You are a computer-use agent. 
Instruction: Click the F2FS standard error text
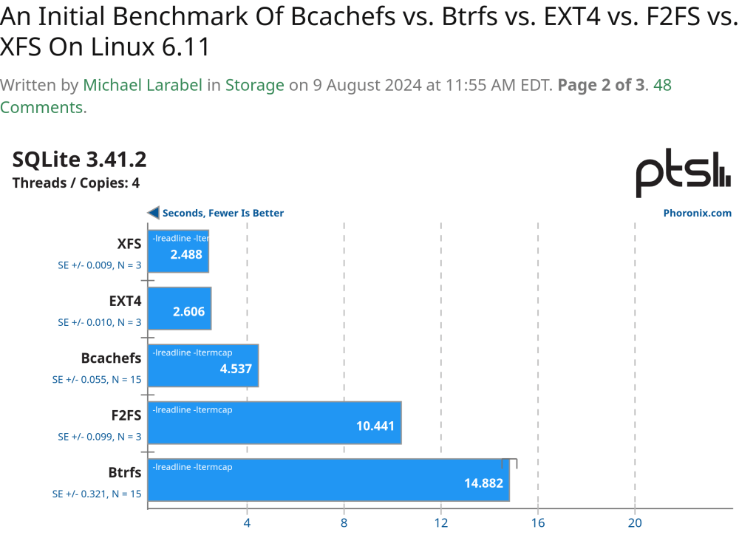100,437
